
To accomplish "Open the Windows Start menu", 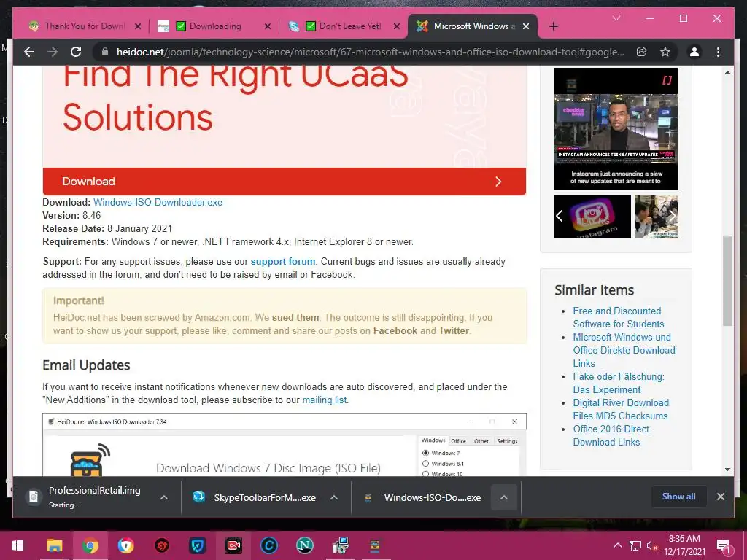I will [18, 545].
